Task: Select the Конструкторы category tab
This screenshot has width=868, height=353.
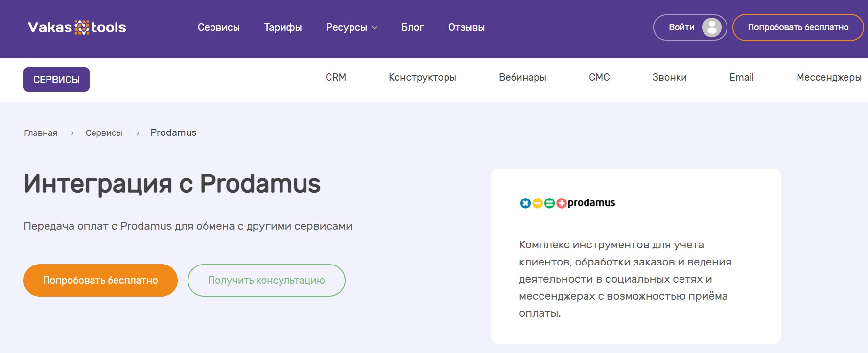Action: (x=422, y=77)
